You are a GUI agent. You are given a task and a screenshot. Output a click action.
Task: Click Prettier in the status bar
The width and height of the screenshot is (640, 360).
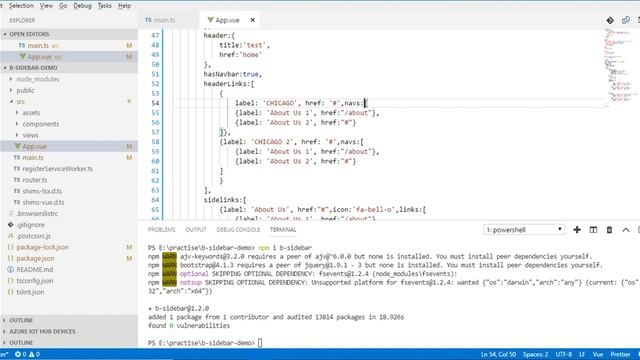coord(620,354)
